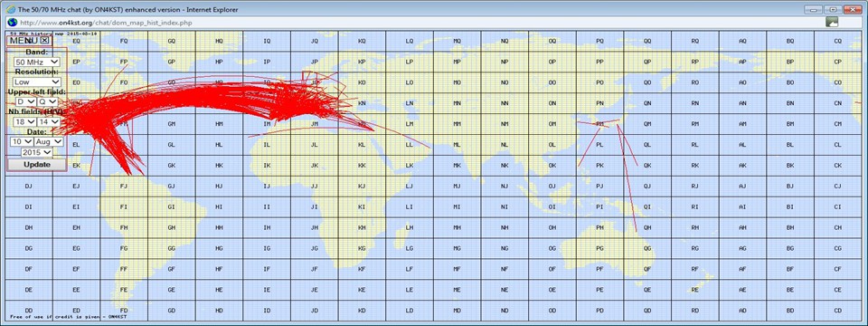Open the month dropdown showing Aug
This screenshot has width=868, height=326.
[x=49, y=141]
